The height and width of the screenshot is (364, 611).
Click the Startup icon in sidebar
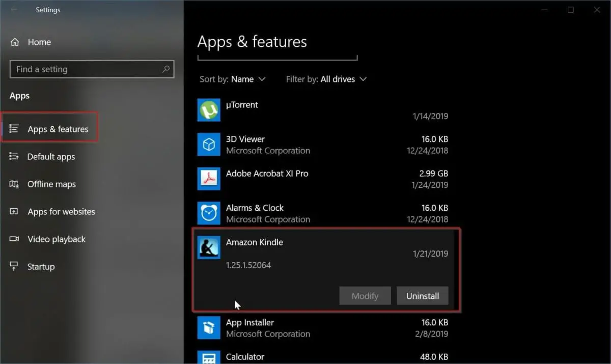[14, 266]
